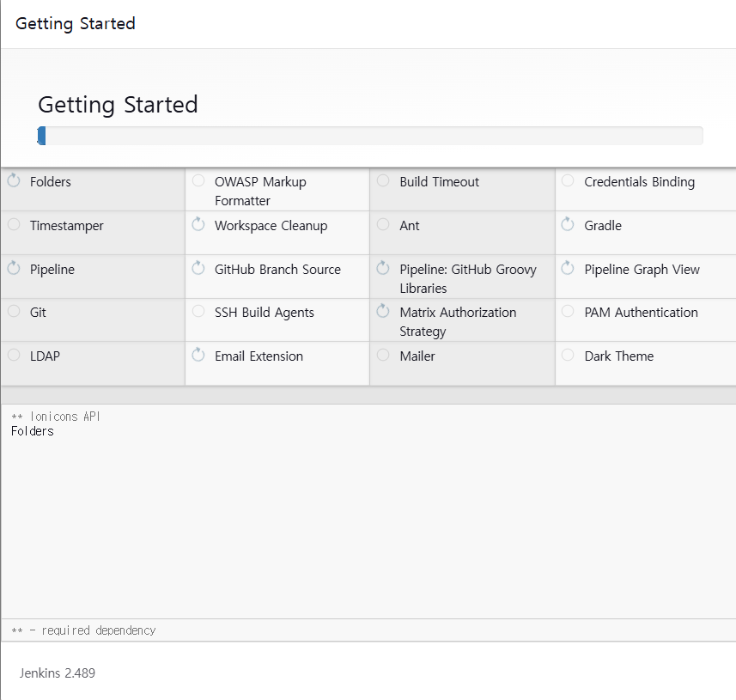Click the 'LDAP' plugin name
736x700 pixels.
(45, 356)
